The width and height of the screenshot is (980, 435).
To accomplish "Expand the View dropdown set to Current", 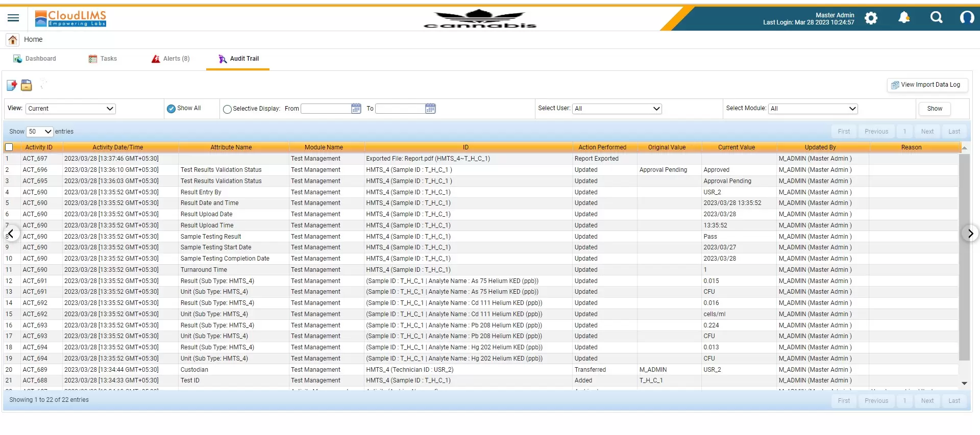I will pyautogui.click(x=71, y=109).
